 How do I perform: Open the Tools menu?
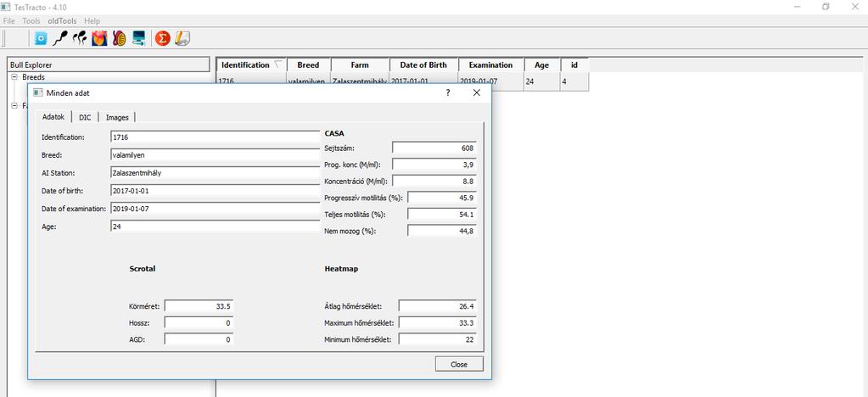coord(31,21)
